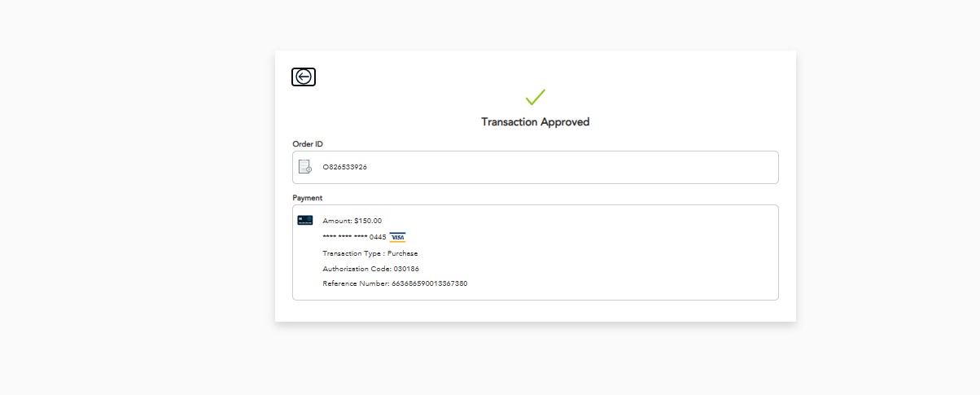Click the masked card number ending 0445

pos(354,237)
